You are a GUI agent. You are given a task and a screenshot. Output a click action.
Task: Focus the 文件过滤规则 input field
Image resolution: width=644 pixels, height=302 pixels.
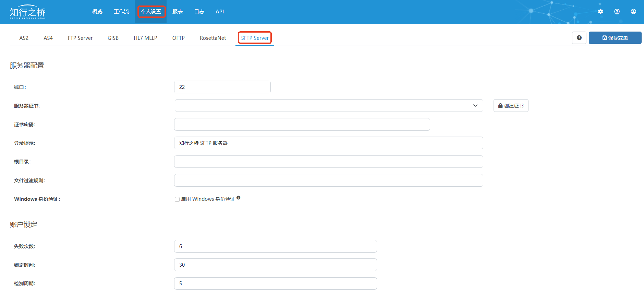[x=329, y=181]
